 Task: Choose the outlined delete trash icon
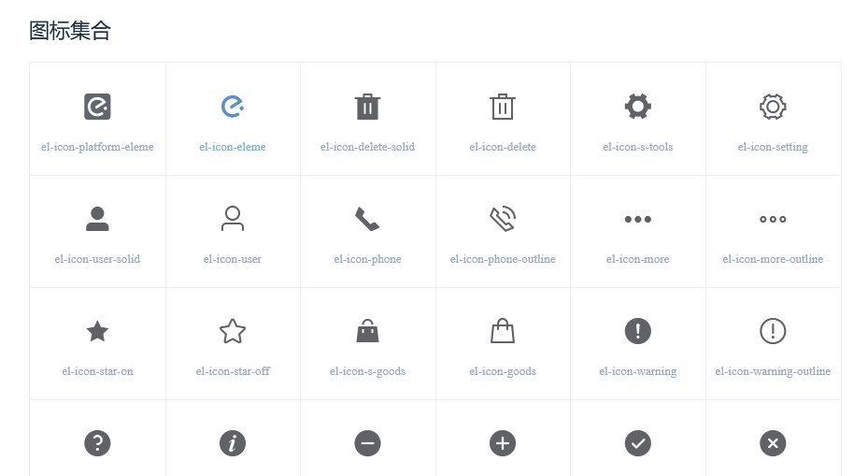[x=503, y=107]
